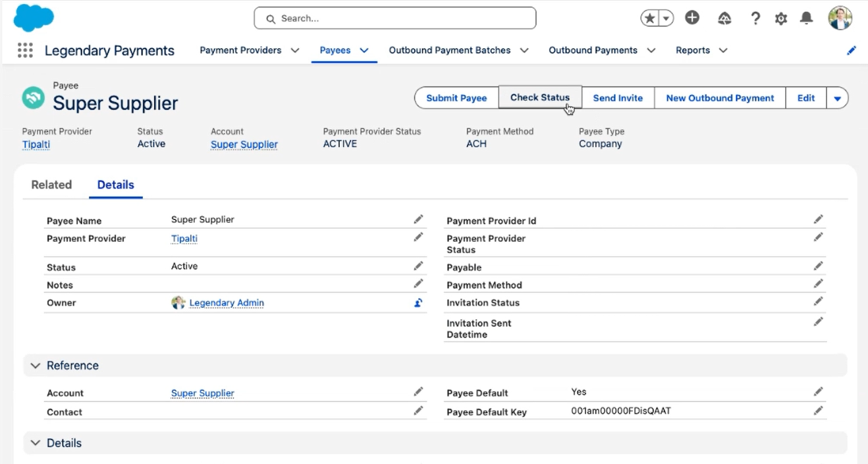Click the Submit Payee button
The width and height of the screenshot is (868, 464).
point(456,98)
